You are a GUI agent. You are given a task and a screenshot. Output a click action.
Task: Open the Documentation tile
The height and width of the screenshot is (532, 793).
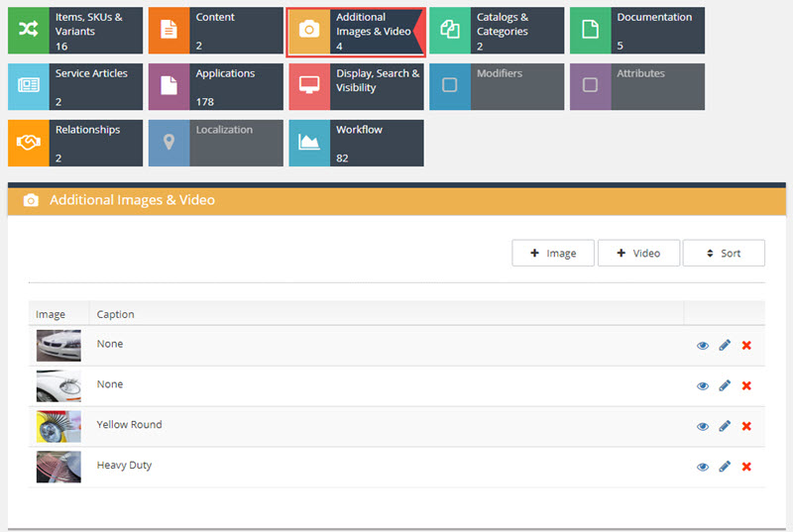pyautogui.click(x=637, y=31)
